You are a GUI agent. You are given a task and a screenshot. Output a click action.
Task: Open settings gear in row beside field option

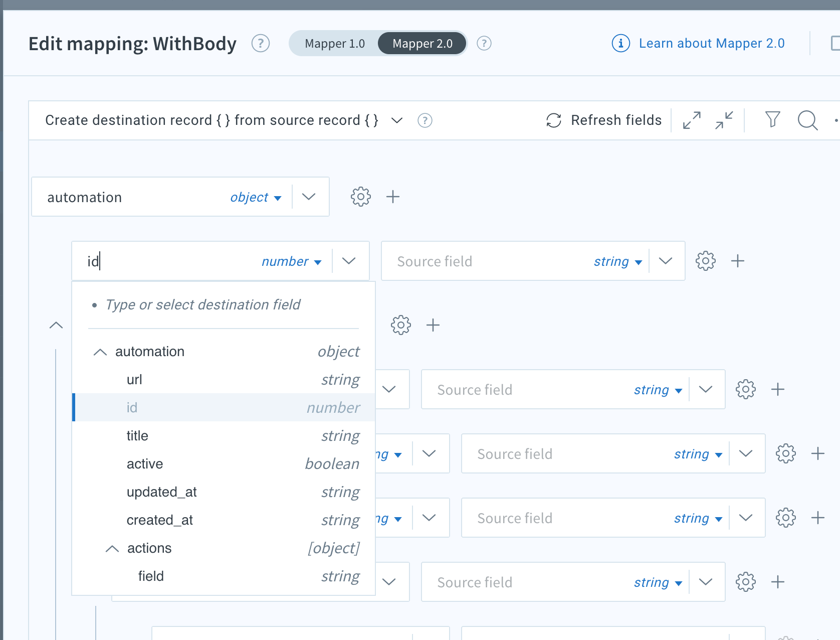746,582
